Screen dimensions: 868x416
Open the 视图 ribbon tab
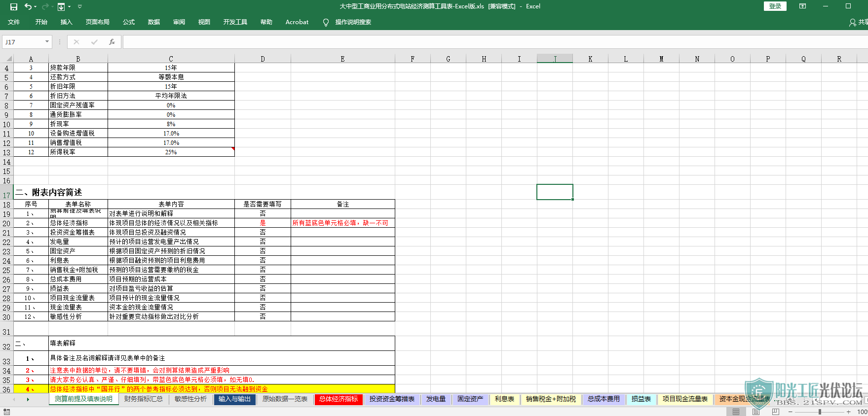204,22
